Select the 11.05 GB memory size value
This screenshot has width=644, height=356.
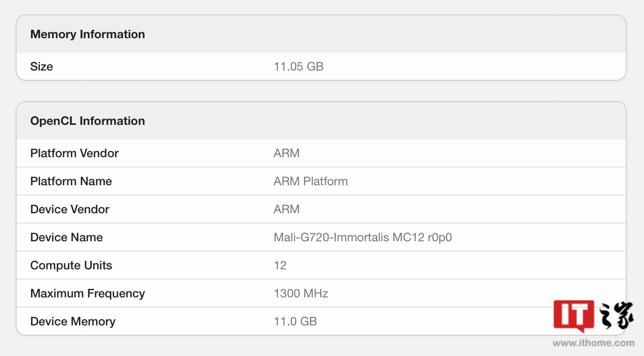pyautogui.click(x=299, y=67)
